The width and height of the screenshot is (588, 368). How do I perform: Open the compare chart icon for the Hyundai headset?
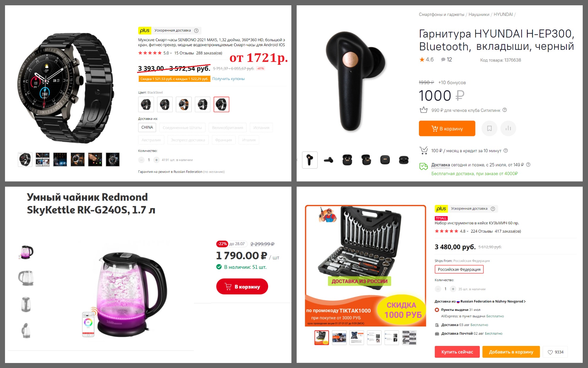pos(508,128)
